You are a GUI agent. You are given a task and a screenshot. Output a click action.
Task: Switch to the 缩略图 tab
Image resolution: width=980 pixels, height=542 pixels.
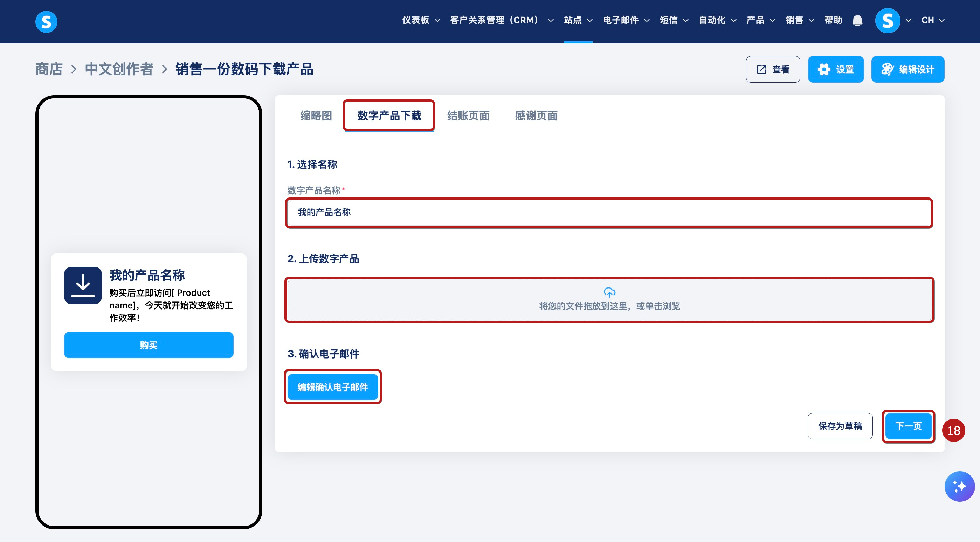[x=316, y=116]
